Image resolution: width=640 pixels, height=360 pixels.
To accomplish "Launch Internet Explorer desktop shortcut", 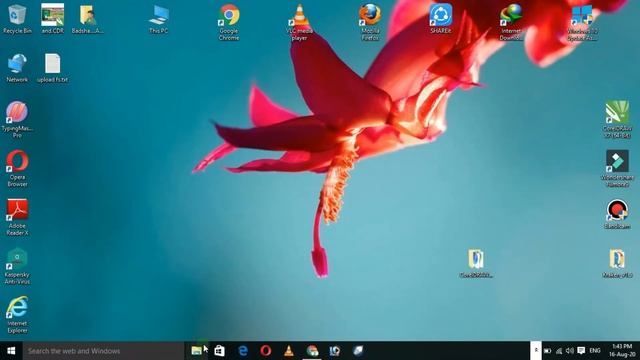I will click(x=17, y=315).
